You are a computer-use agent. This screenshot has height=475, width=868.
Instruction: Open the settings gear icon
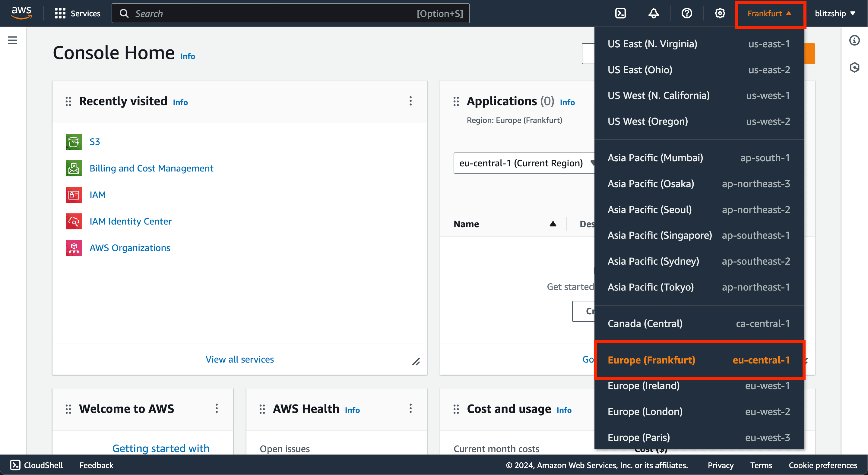click(720, 14)
